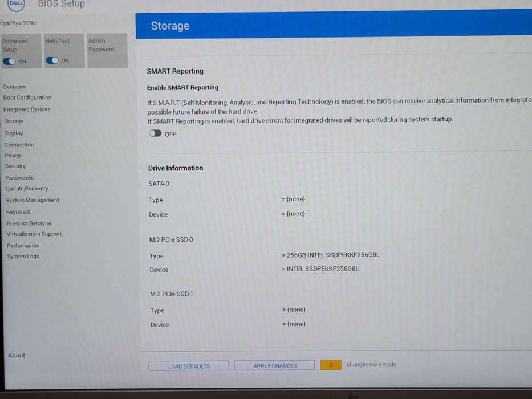This screenshot has height=399, width=532.
Task: Go to Pre-boot Behavior
Action: tap(29, 223)
